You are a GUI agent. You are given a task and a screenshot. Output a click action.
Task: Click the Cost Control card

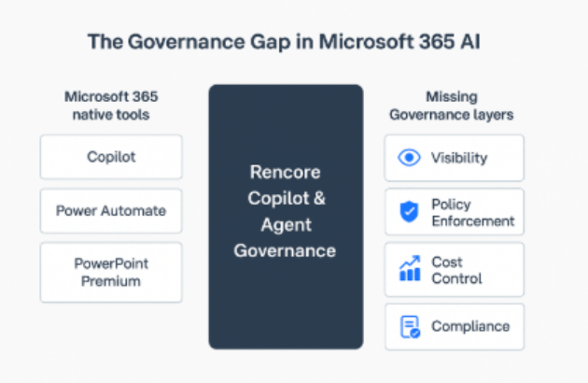click(455, 270)
